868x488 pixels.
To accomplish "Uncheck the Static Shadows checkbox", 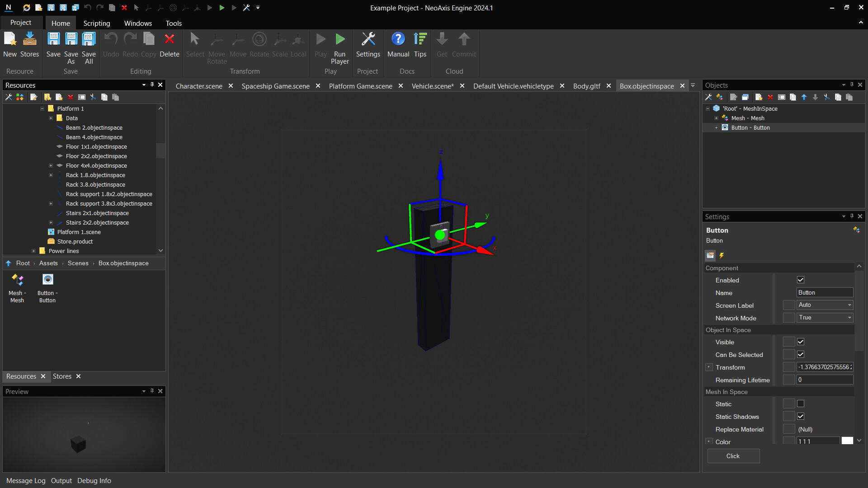I will (x=801, y=417).
